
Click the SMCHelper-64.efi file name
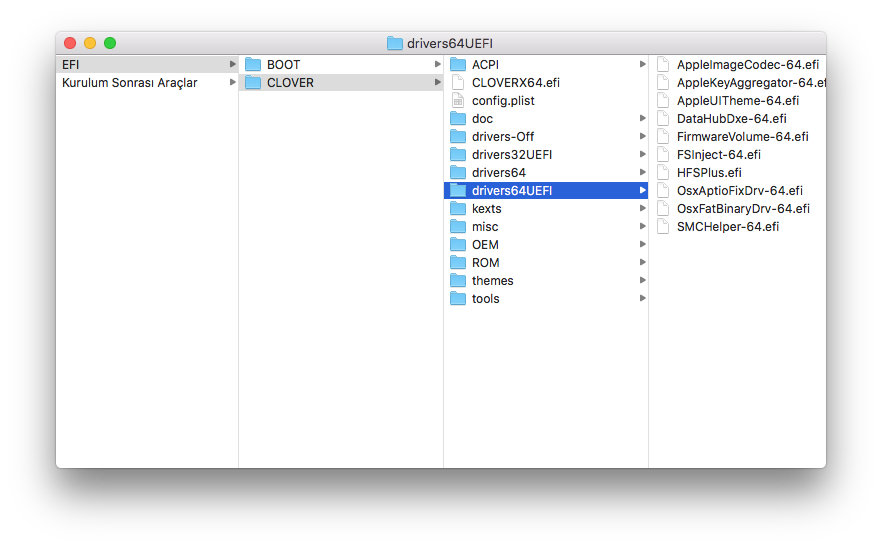728,227
